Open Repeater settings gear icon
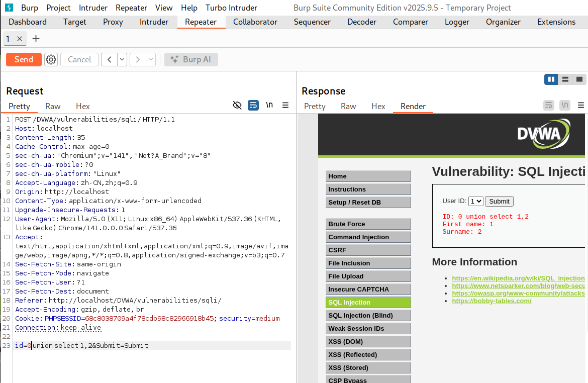This screenshot has width=588, height=383. 51,60
